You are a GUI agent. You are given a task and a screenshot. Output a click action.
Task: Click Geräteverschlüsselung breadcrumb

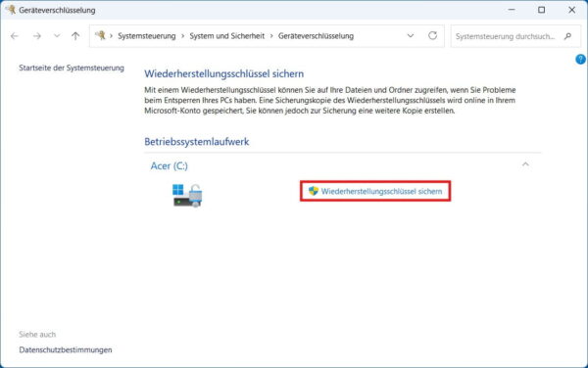[x=316, y=36]
